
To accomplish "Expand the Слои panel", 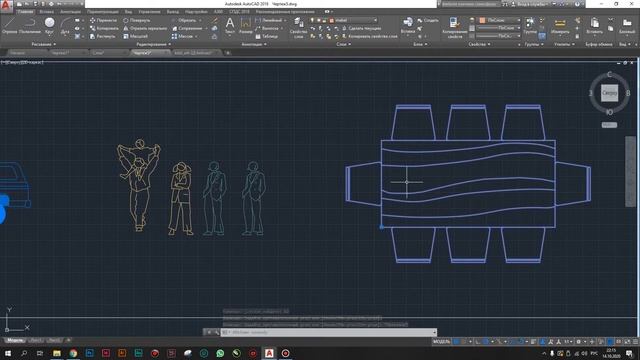I will click(x=344, y=44).
